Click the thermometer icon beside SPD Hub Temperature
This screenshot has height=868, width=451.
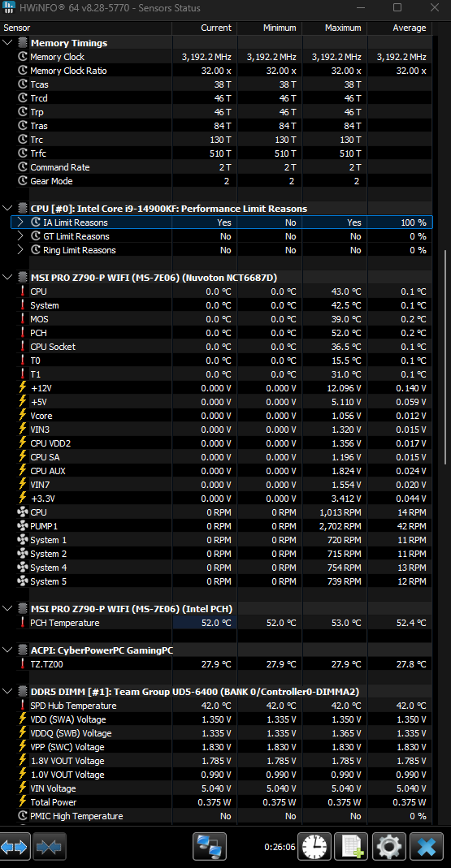(23, 706)
